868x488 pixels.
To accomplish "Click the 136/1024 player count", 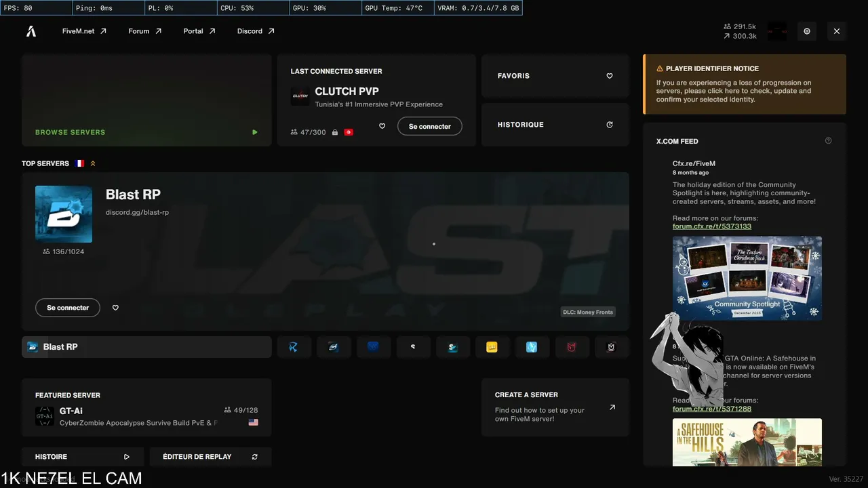I will (64, 251).
